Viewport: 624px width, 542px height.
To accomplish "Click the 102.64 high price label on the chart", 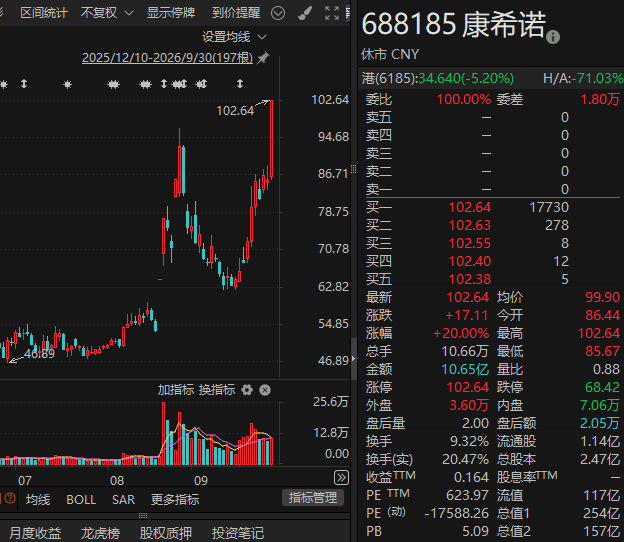I will tap(235, 111).
